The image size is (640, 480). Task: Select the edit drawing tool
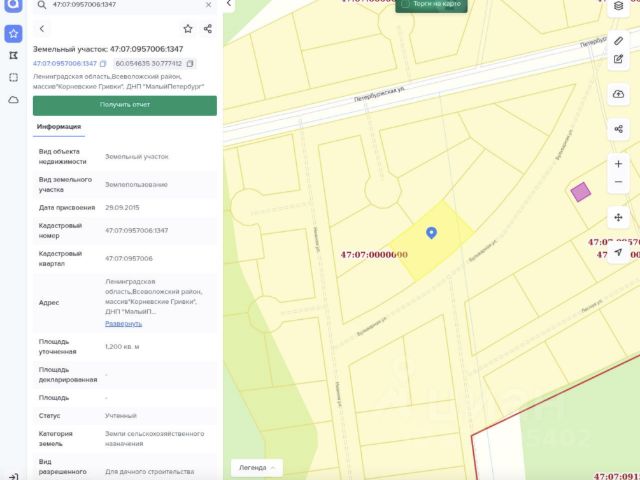click(x=618, y=59)
